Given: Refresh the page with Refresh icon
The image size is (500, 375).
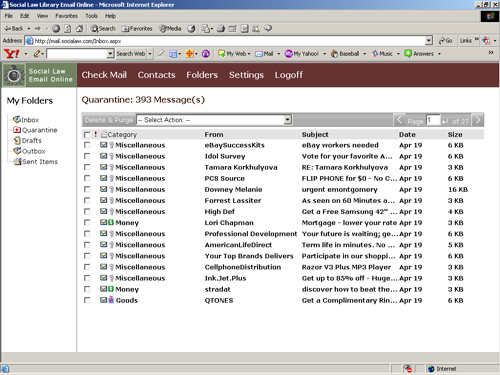Looking at the screenshot, I should [67, 29].
